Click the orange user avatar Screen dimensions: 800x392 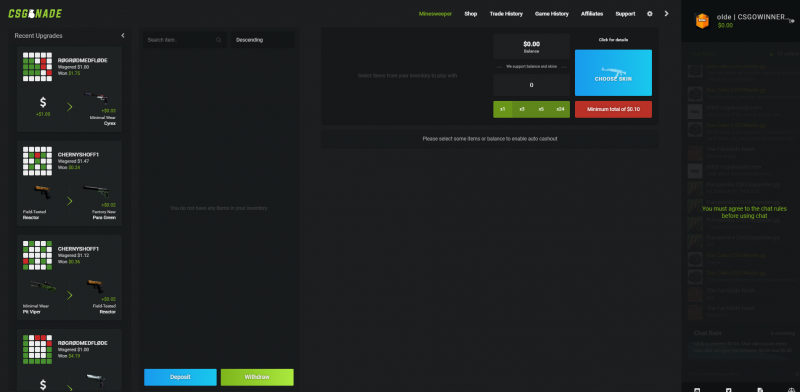click(703, 21)
